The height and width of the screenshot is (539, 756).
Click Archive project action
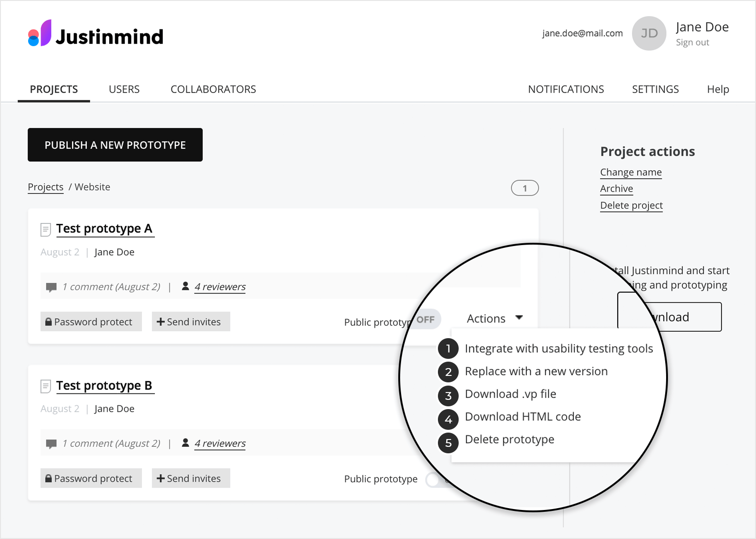point(617,189)
